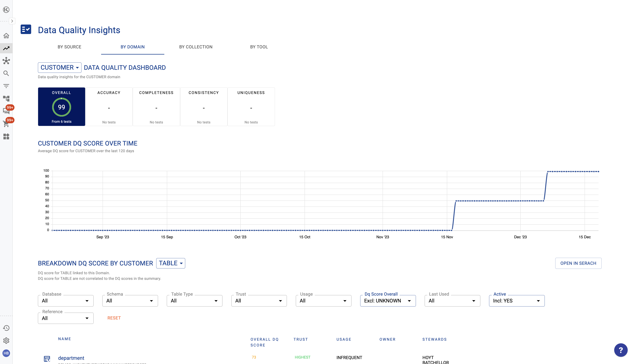The image size is (632, 364).
Task: Expand the sidebar with chevron arrow
Action: coord(12,21)
